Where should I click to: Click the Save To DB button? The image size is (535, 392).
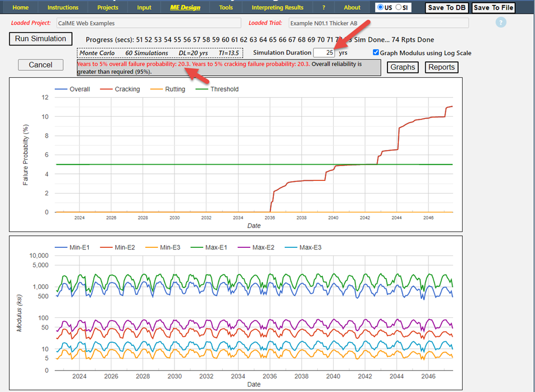click(447, 8)
